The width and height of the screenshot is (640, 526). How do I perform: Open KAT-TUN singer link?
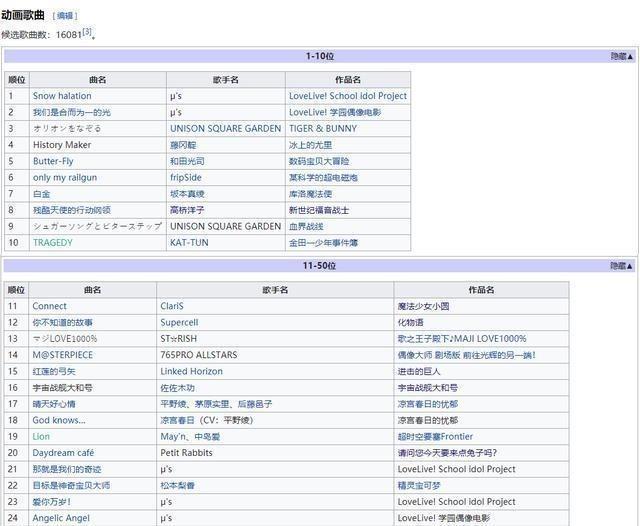(189, 243)
